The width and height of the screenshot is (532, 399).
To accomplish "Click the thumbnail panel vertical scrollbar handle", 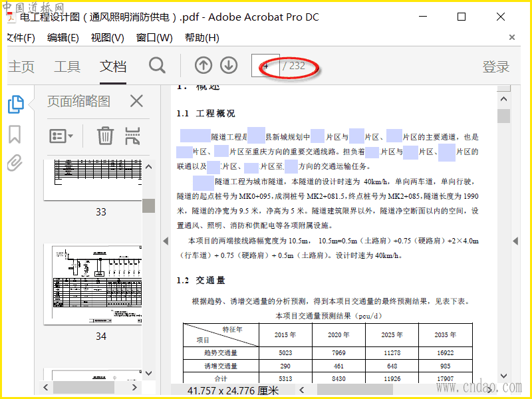I will 148,205.
